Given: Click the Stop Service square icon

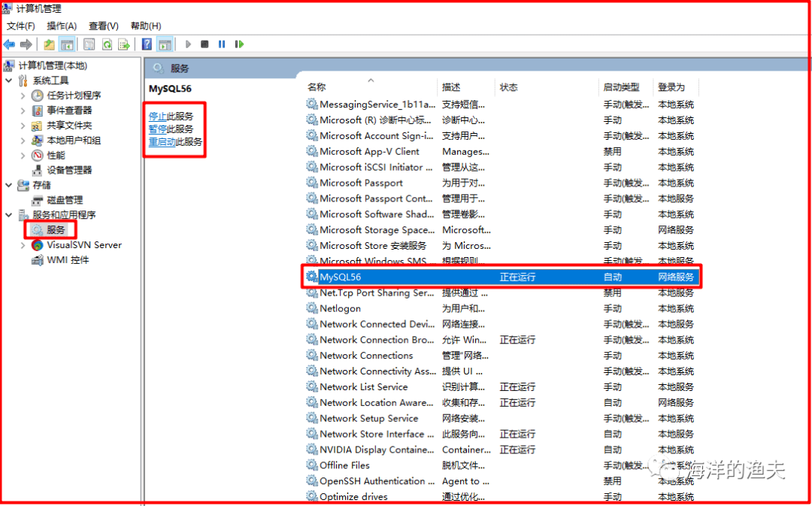Looking at the screenshot, I should pos(205,44).
